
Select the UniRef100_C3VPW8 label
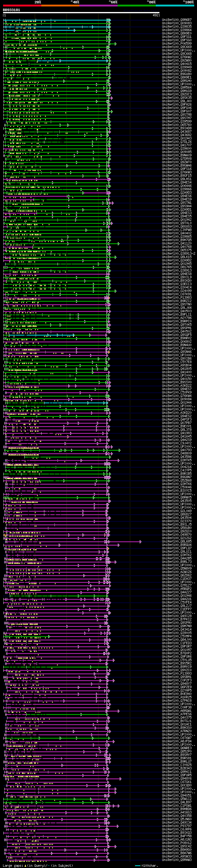click(177, 230)
